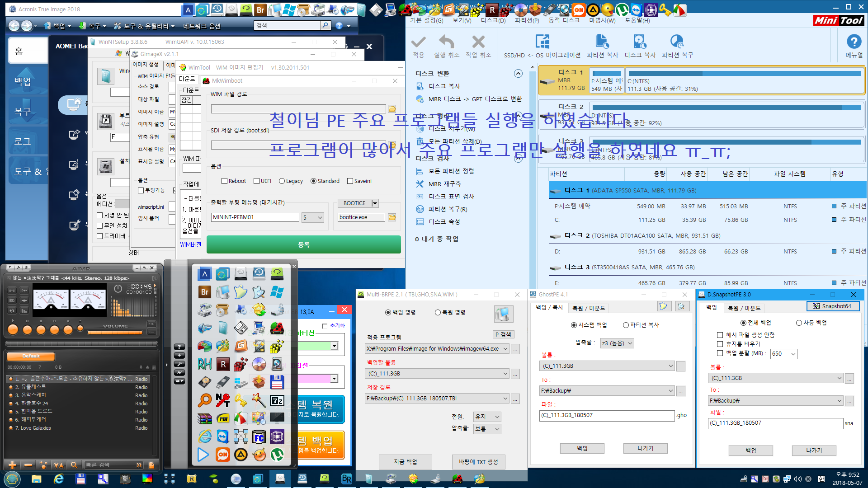
Task: Click the AIMP play button
Action: tap(13, 329)
